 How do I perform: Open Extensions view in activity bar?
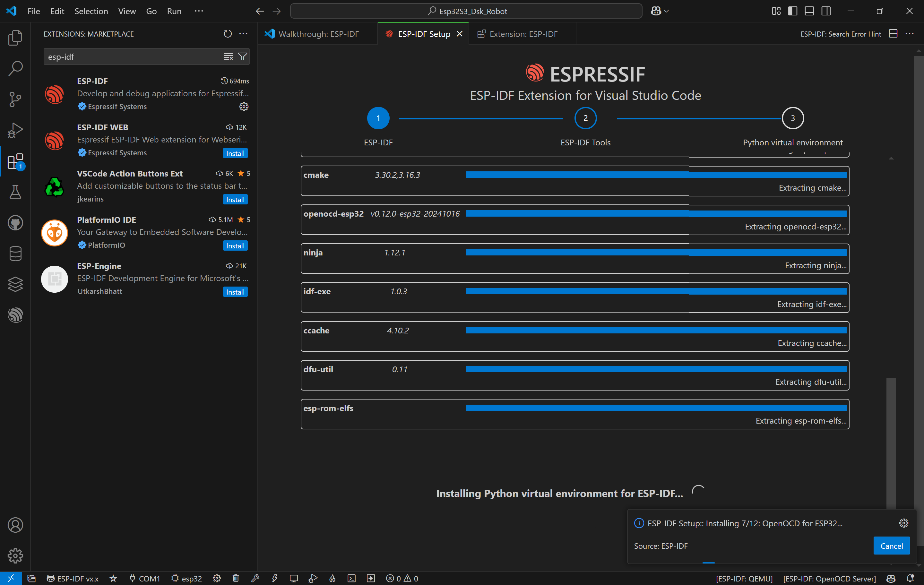pyautogui.click(x=15, y=161)
